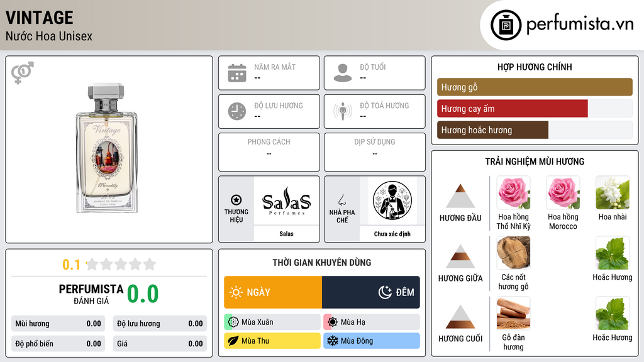Select the Đêm time segment
Image resolution: width=644 pixels, height=362 pixels.
point(371,292)
